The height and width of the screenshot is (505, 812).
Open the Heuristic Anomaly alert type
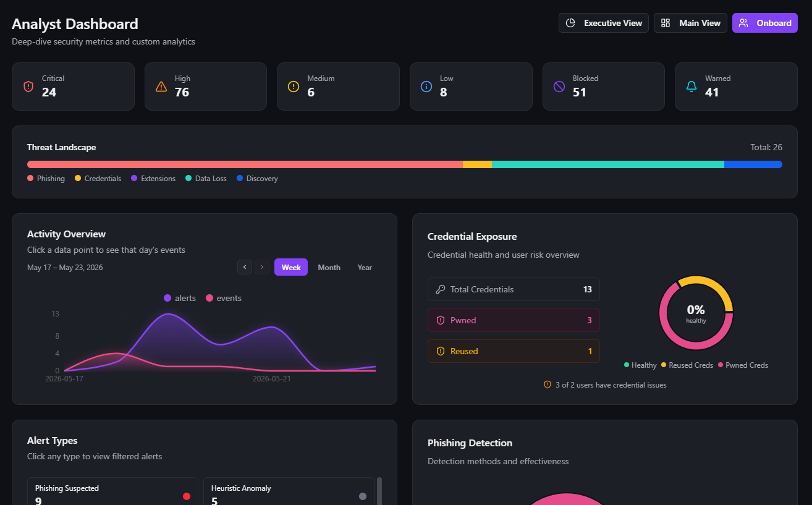click(289, 491)
